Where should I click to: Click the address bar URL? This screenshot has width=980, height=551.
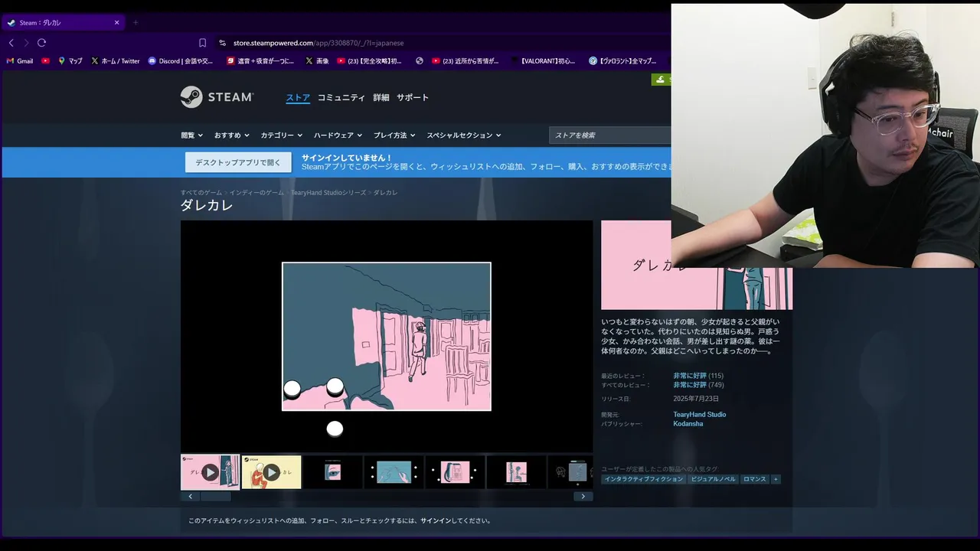click(318, 43)
